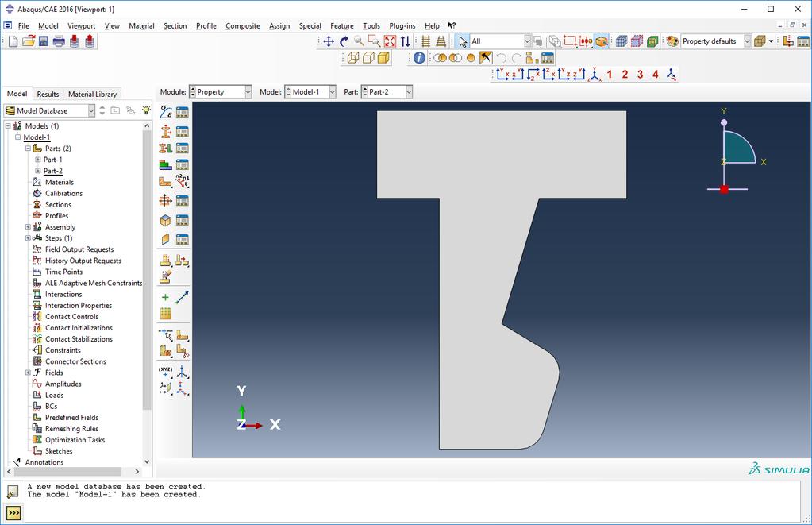Click the Print printer icon

click(59, 41)
